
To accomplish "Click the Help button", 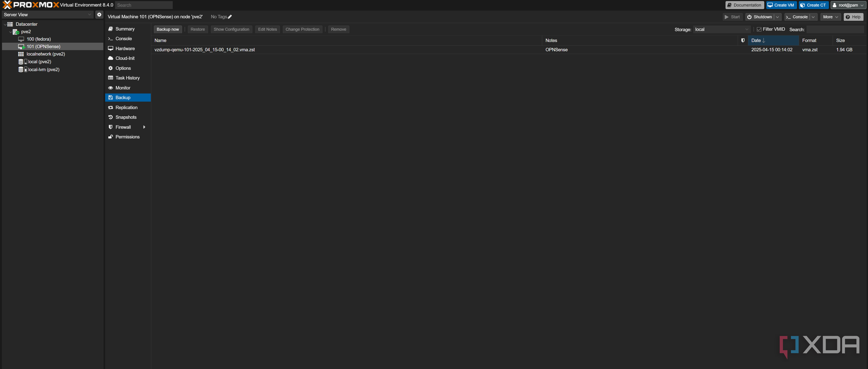I will (853, 17).
